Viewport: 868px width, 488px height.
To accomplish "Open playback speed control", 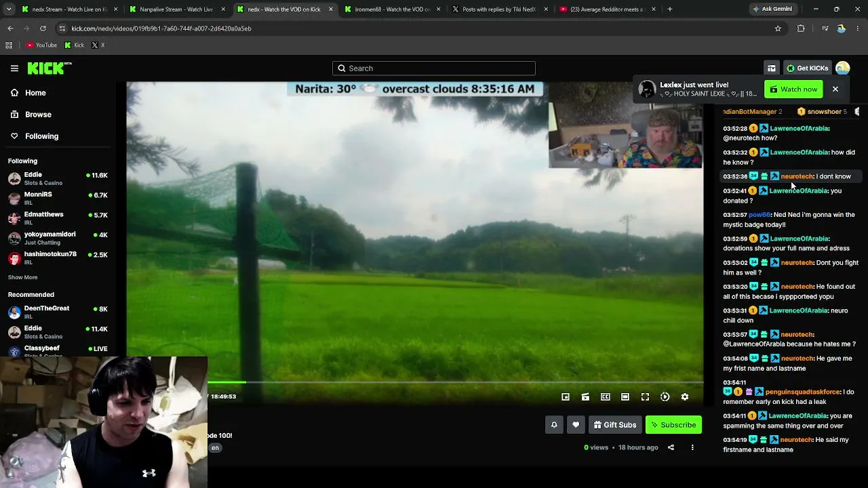I will coord(665,397).
